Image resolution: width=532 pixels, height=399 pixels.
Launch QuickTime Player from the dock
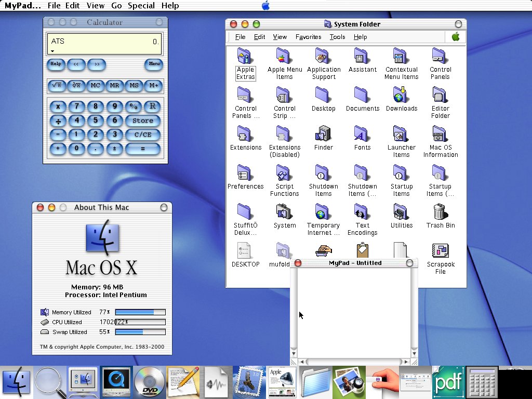click(116, 382)
